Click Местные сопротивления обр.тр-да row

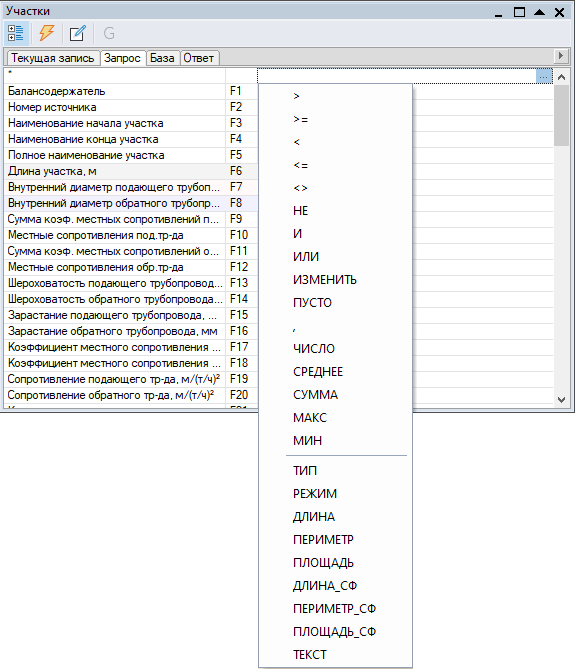tap(115, 268)
